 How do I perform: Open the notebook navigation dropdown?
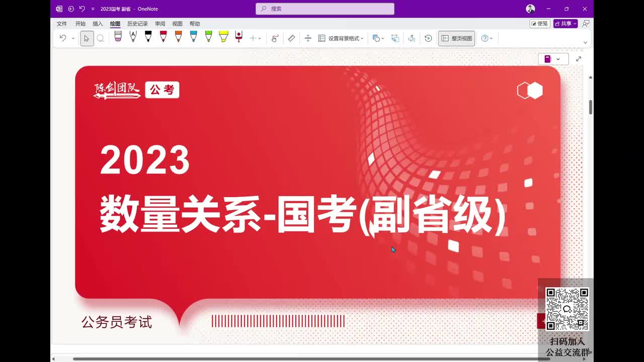(x=553, y=59)
